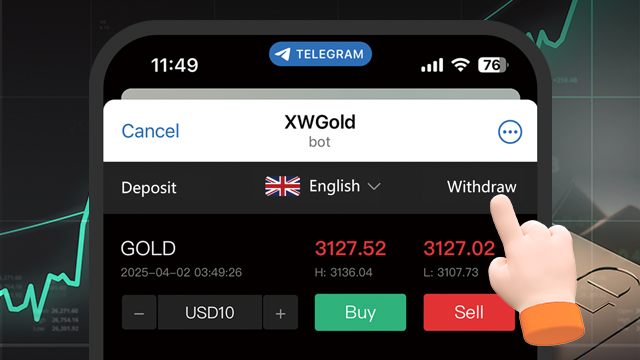Tap the red Sell button
The image size is (640, 360).
469,312
